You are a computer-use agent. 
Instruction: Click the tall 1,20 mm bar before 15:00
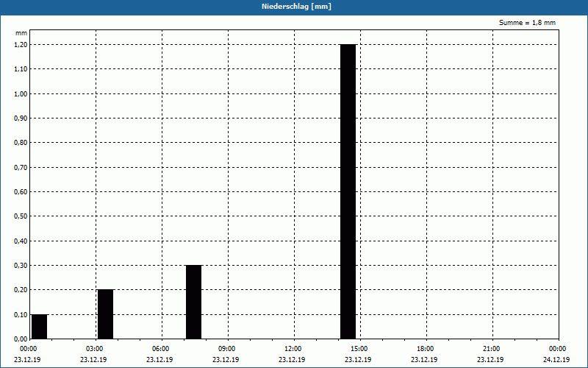click(348, 191)
